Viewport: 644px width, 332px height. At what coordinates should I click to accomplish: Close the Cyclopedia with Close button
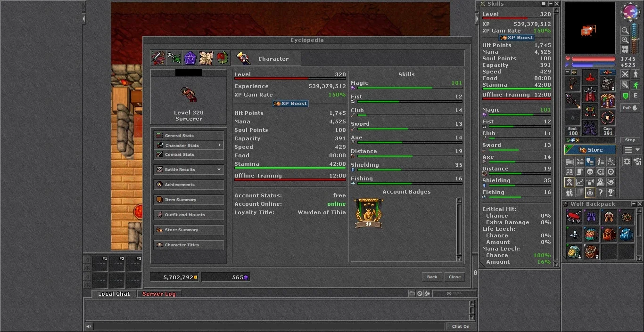click(455, 277)
